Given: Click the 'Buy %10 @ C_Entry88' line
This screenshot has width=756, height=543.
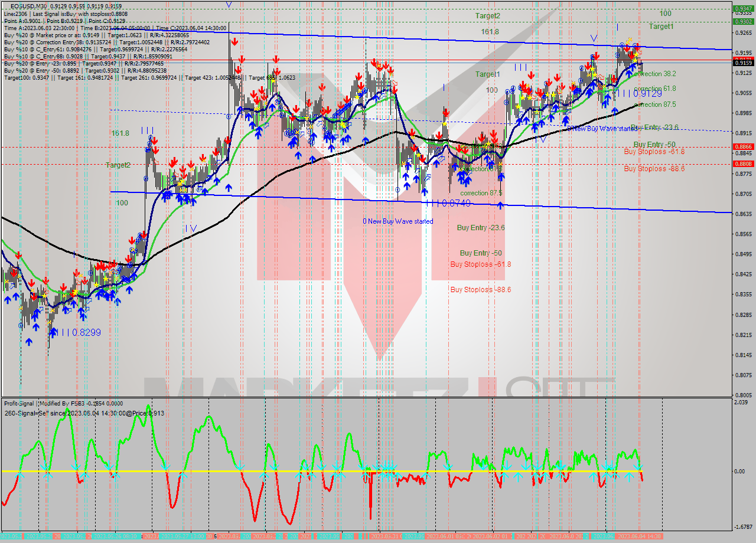Looking at the screenshot, I should [x=87, y=56].
